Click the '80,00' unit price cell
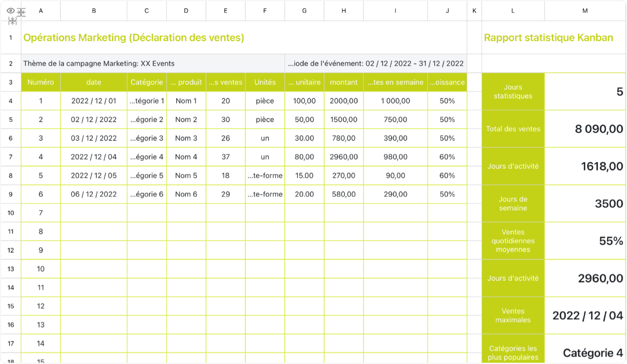This screenshot has height=364, width=627. [304, 157]
